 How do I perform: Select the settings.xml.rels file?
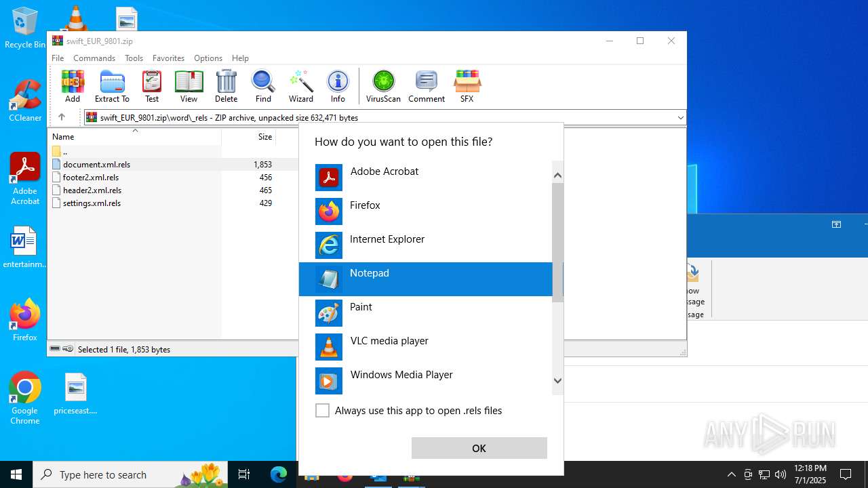click(92, 203)
